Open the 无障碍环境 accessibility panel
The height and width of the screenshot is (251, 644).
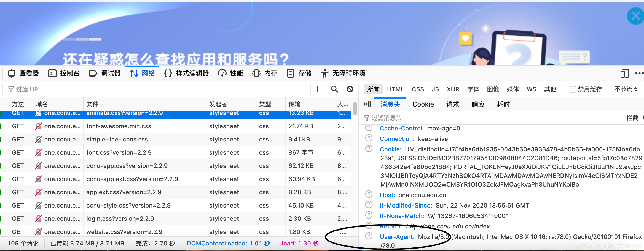pos(343,73)
